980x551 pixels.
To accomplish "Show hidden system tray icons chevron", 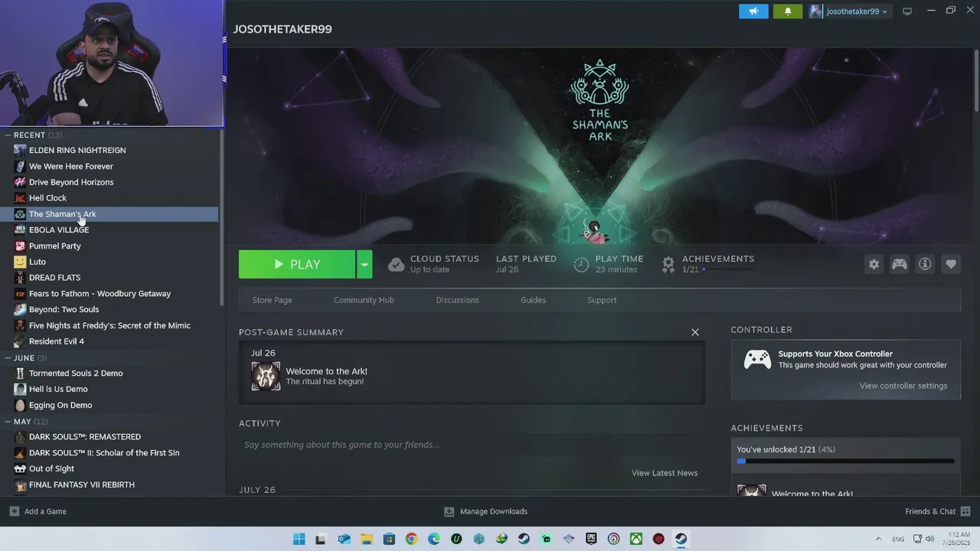I will pyautogui.click(x=878, y=539).
